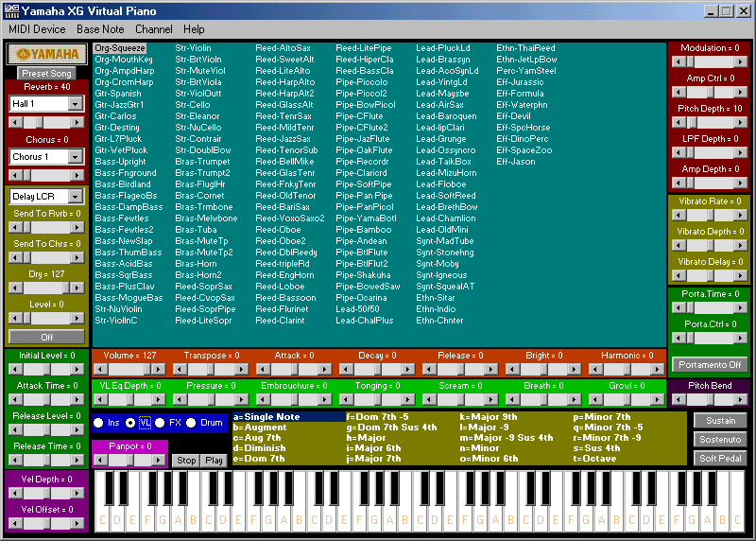
Task: Toggle the delay effect Off button
Action: point(46,337)
